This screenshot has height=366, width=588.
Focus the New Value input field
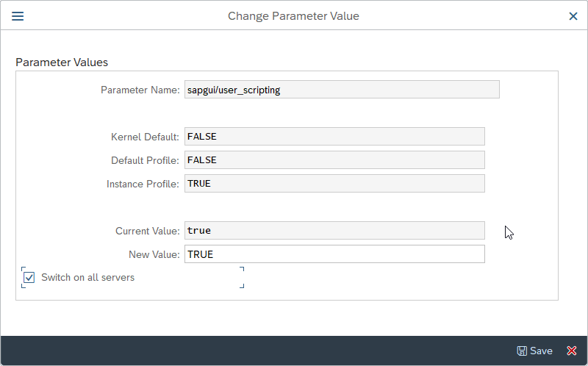click(334, 254)
